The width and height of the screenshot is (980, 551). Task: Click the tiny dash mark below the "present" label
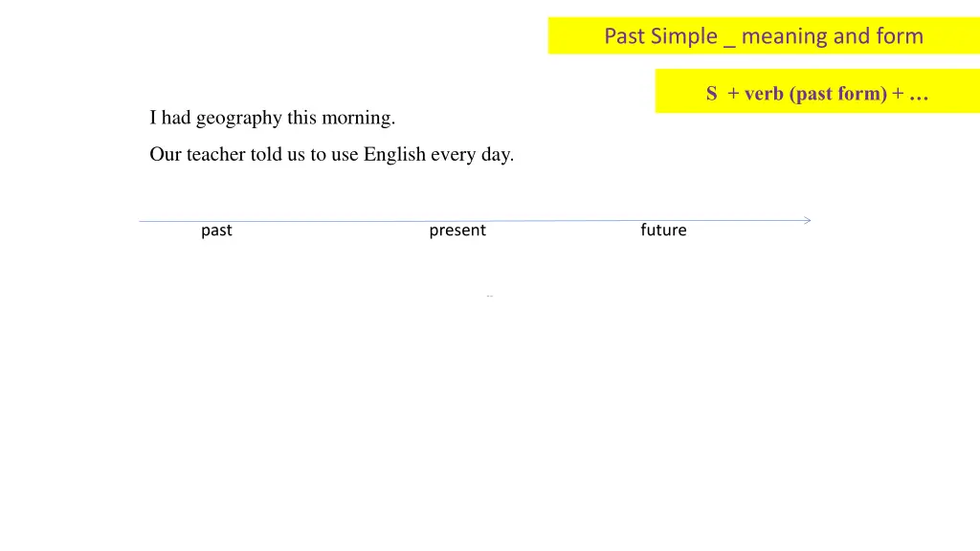coord(489,297)
